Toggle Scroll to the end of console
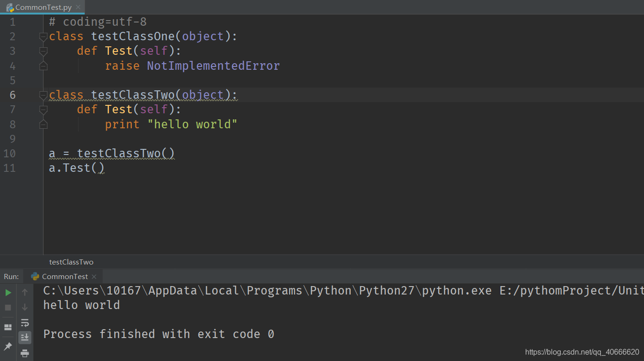This screenshot has height=361, width=644. point(25,337)
